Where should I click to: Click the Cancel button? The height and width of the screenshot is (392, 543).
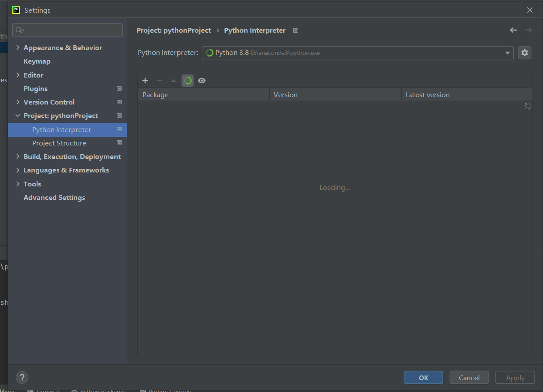tap(469, 378)
